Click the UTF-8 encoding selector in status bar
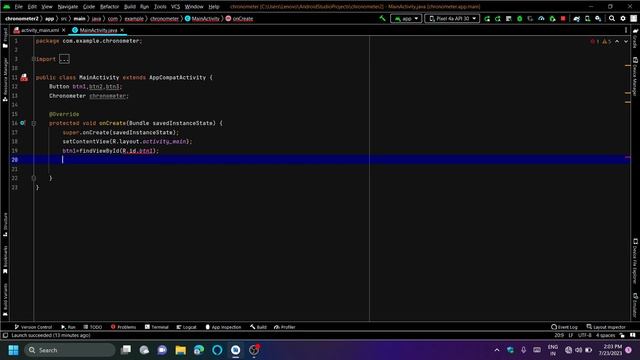 point(584,335)
